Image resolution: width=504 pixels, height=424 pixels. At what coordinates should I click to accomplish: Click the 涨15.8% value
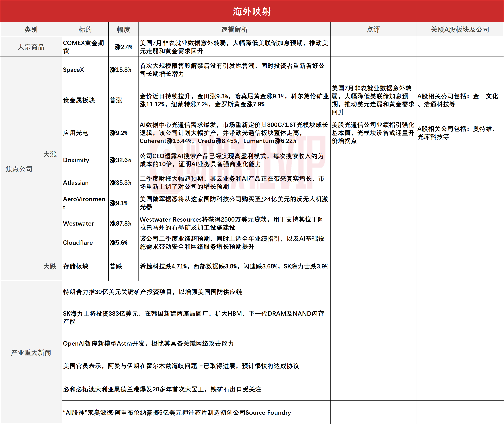tap(120, 70)
